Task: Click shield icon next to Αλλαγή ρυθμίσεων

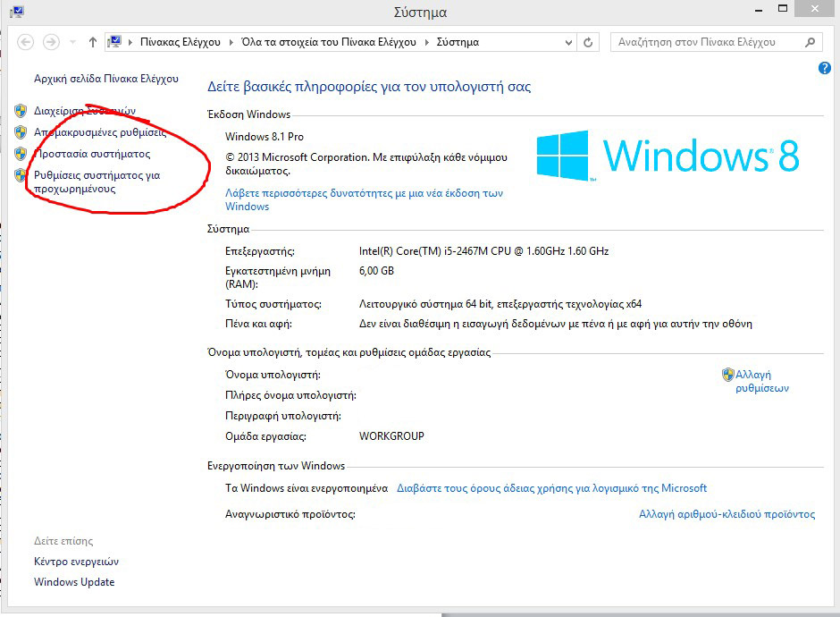Action: (727, 376)
